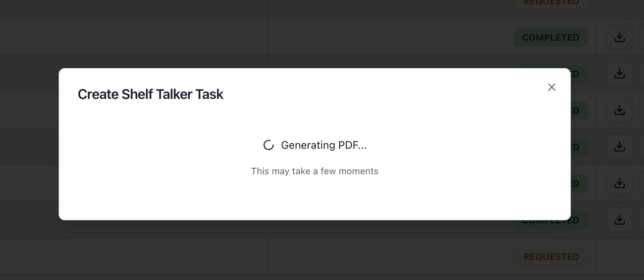
Task: Click the 'This may take a few moments' message
Action: pos(315,171)
